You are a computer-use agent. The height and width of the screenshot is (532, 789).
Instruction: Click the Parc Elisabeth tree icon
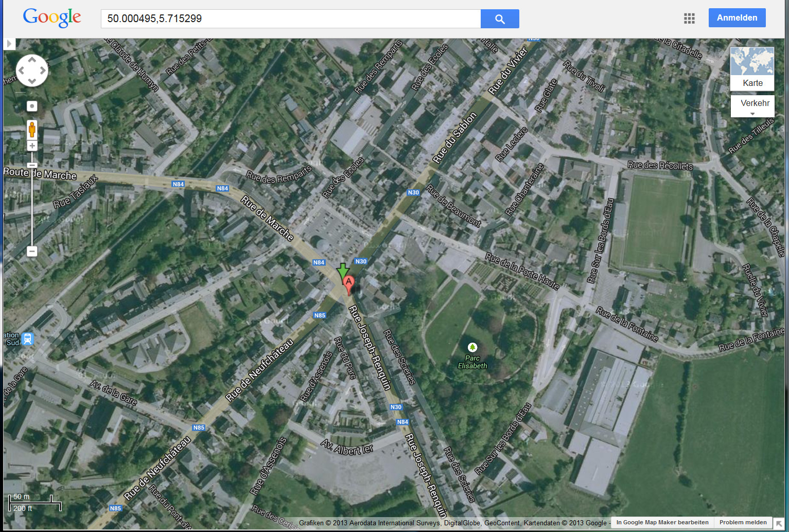[472, 347]
